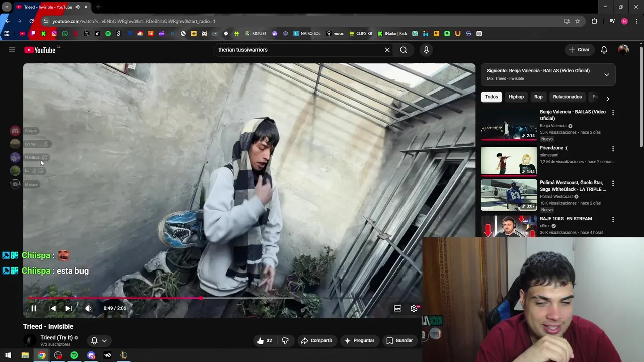Select the Relacionados filter chip

[567, 97]
